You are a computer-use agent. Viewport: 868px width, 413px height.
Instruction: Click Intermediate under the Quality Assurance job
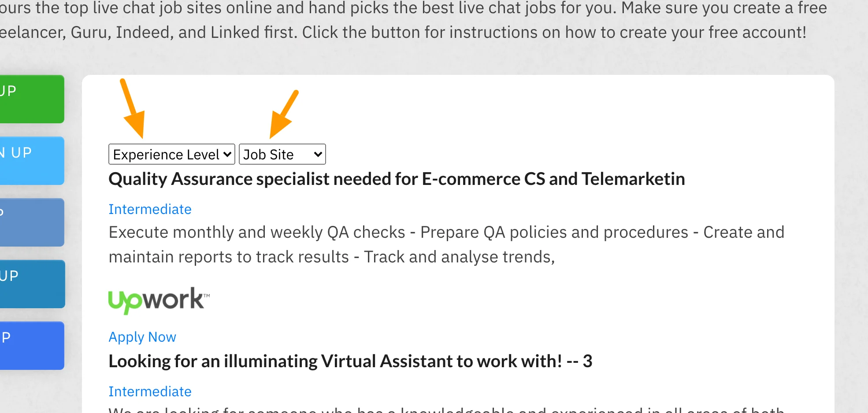pos(150,209)
